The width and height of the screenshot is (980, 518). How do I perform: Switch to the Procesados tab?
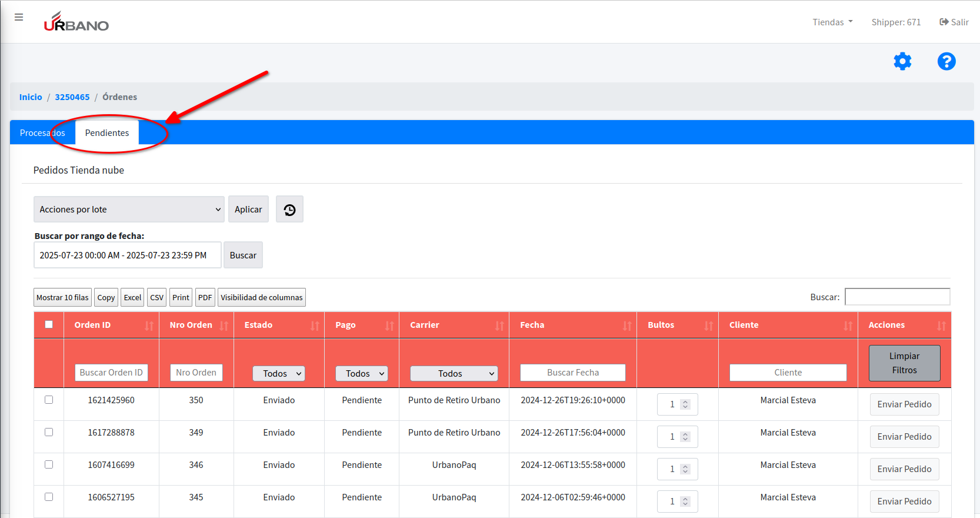(x=42, y=133)
